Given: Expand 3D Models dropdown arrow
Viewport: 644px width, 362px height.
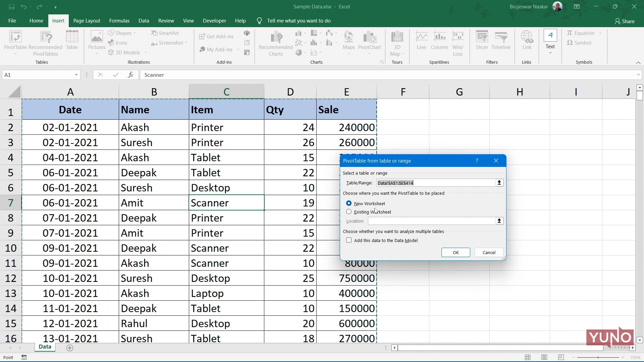Looking at the screenshot, I should (146, 53).
